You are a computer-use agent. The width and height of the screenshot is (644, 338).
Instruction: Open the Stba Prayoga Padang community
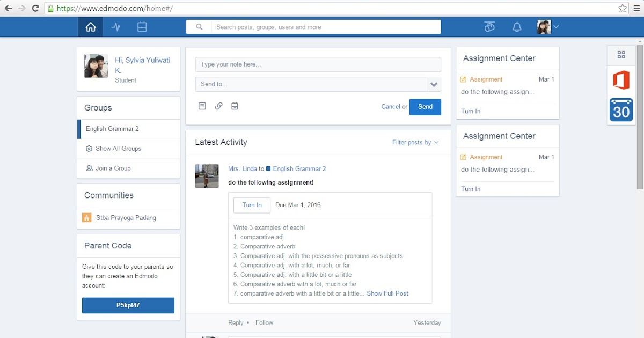[x=125, y=218]
